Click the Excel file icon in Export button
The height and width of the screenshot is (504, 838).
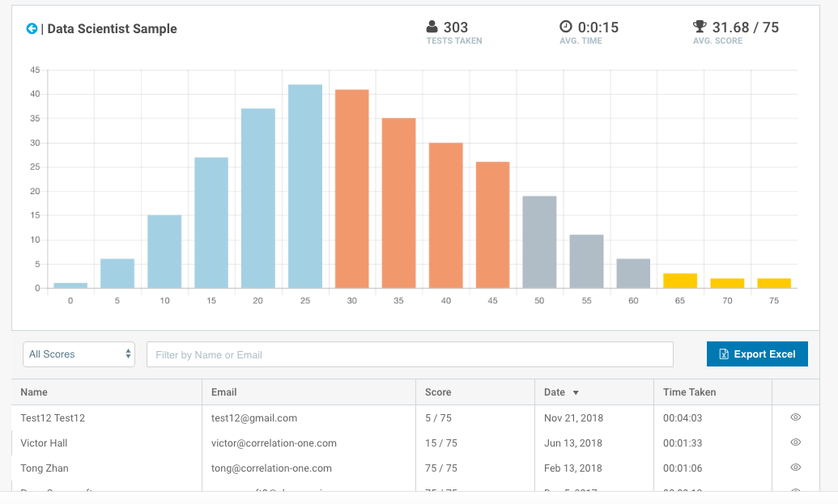[724, 354]
